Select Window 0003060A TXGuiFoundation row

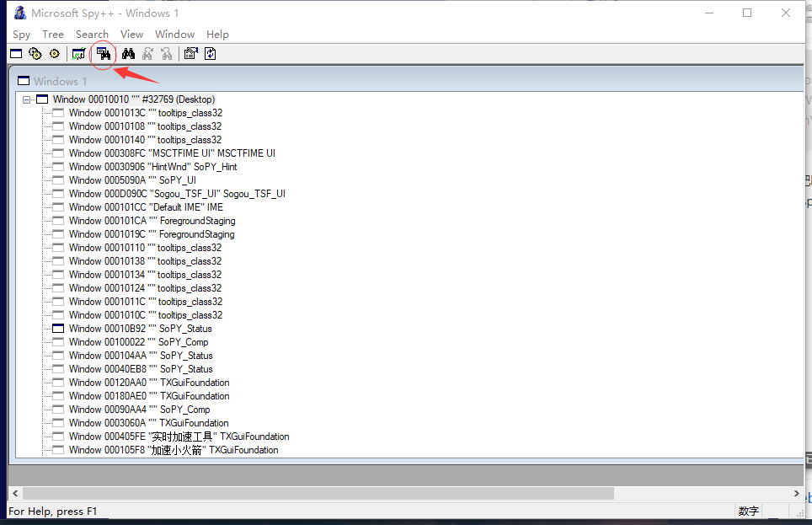tap(148, 423)
